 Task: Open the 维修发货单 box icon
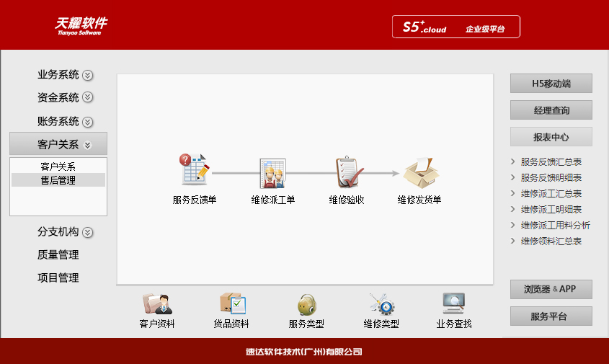[x=419, y=173]
